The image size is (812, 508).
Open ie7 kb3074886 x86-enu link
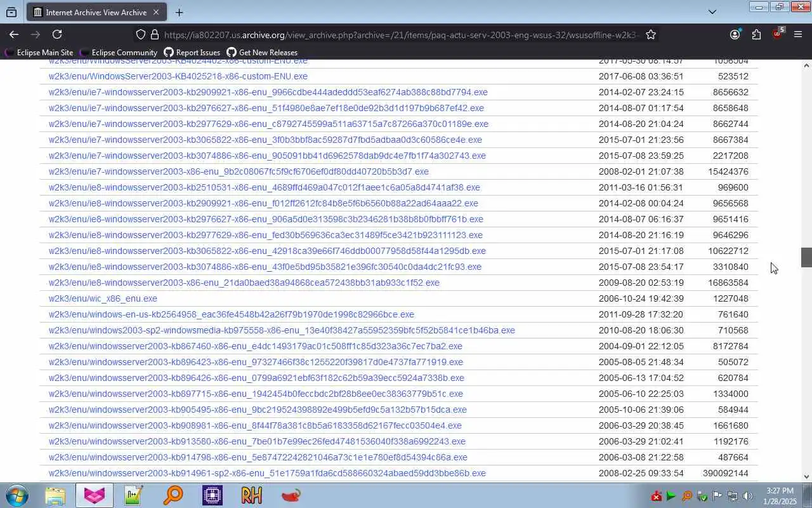[267, 156]
